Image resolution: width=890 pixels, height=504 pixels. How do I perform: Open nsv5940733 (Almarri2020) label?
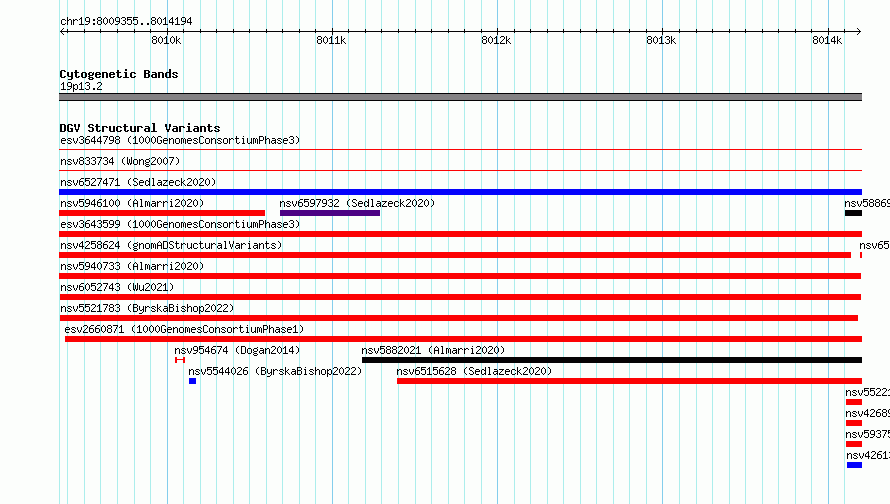point(132,266)
